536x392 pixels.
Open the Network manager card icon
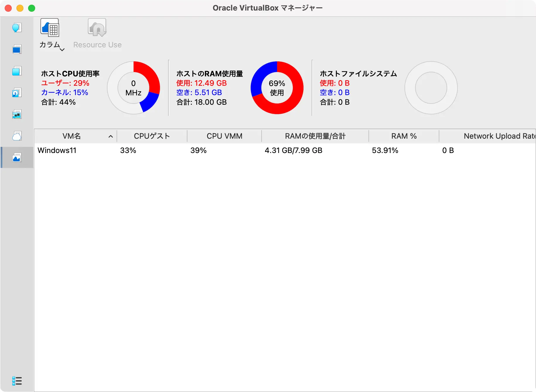coord(17,114)
